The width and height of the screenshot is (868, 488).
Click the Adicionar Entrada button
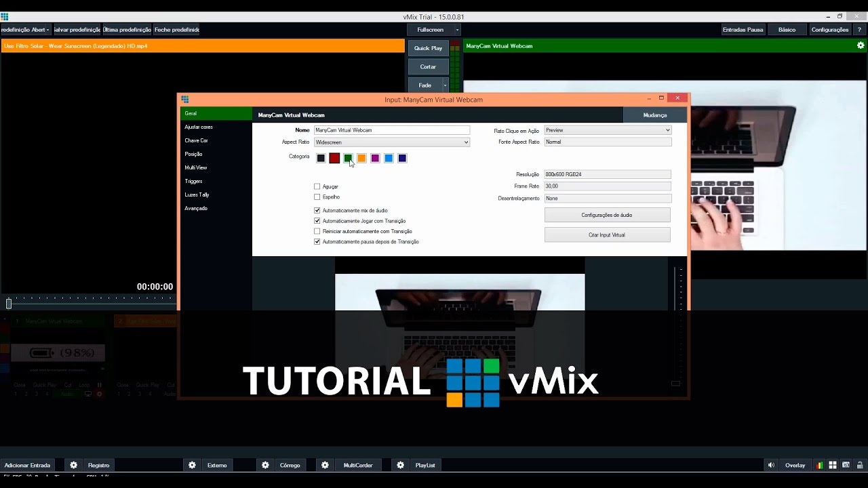pyautogui.click(x=28, y=465)
